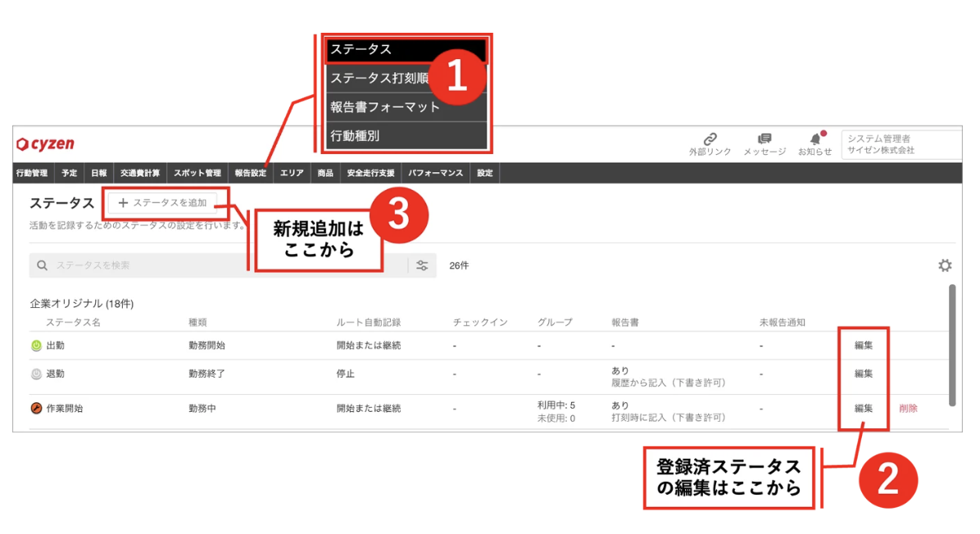This screenshot has height=534, width=980.
Task: Edit the 作業開始 status row
Action: coord(863,409)
